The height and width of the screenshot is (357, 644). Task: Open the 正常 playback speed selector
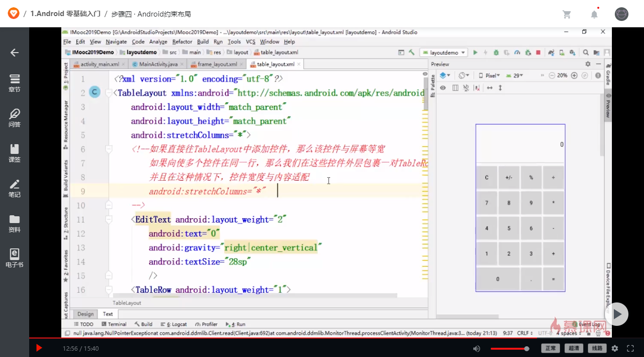[x=551, y=348]
